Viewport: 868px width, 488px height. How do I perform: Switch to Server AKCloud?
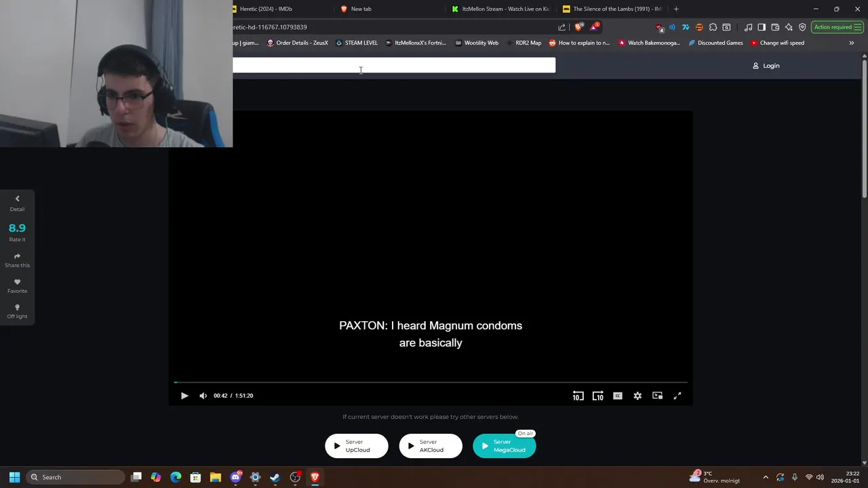click(431, 446)
